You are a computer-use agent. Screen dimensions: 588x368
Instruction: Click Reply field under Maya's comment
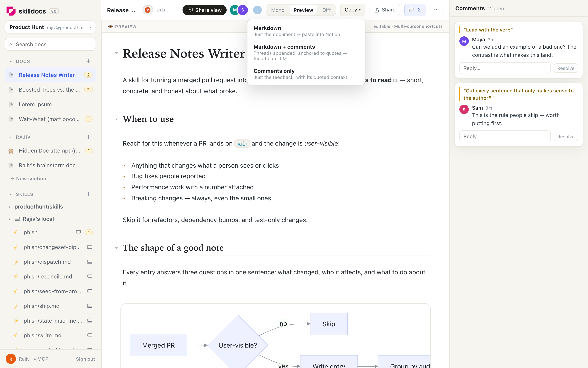(x=505, y=68)
